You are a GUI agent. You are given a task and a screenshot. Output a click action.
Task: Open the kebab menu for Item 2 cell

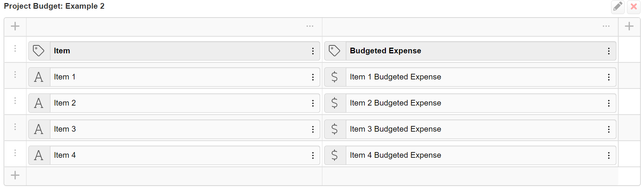[x=313, y=103]
